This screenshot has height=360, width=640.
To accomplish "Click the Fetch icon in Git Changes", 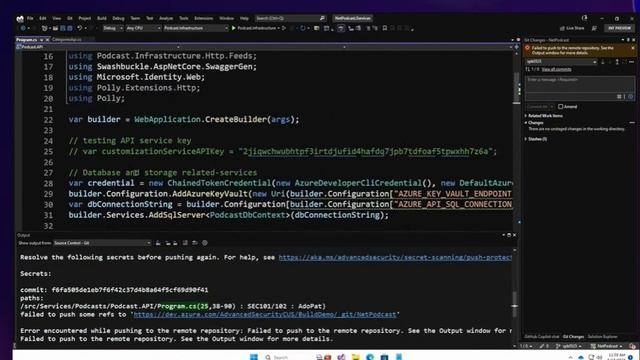I will 602,62.
